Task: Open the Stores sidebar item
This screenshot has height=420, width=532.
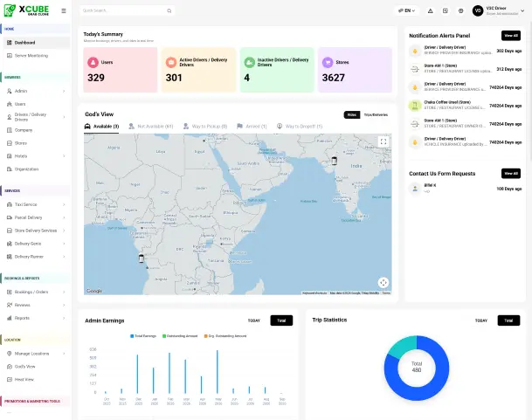Action: coord(37,143)
